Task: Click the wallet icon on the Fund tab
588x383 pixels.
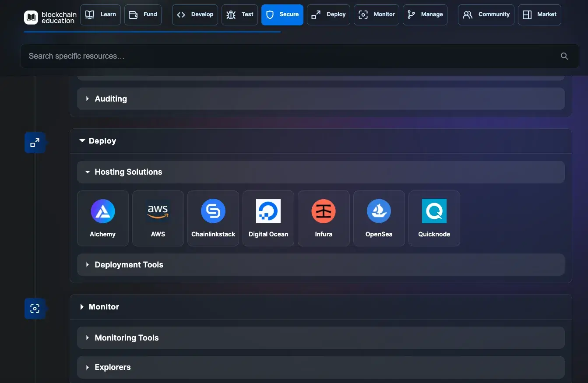Action: tap(134, 14)
